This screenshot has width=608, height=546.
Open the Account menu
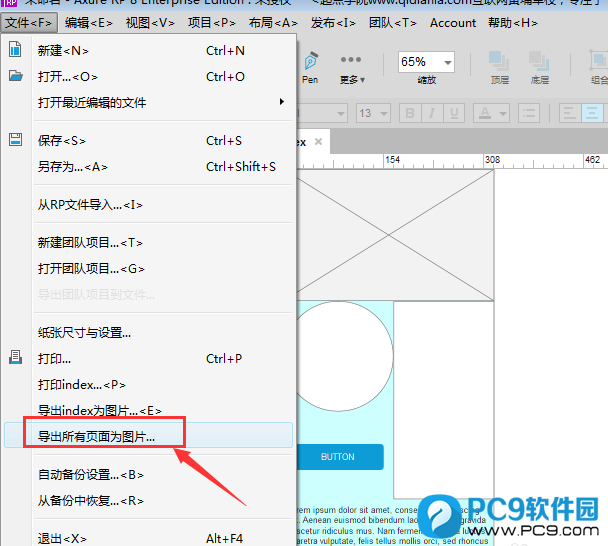pyautogui.click(x=453, y=23)
